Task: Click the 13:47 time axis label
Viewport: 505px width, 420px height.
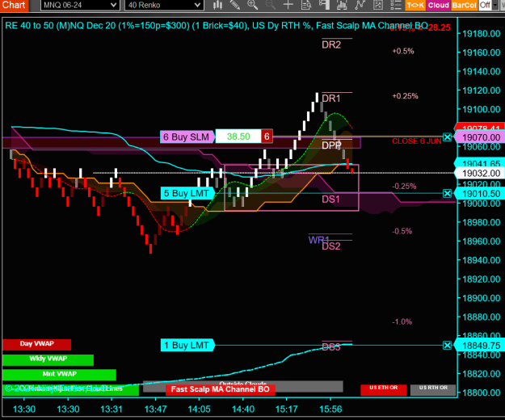Action: [156, 409]
